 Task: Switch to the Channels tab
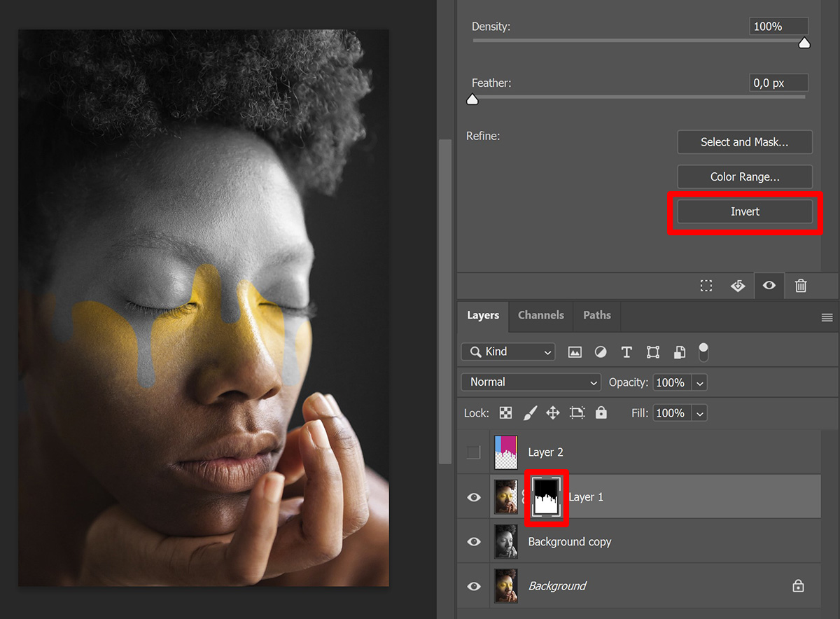[x=540, y=316]
